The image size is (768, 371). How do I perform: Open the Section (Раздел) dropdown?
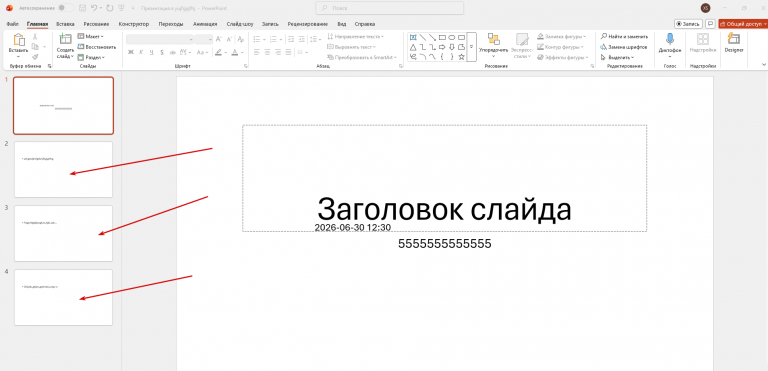point(91,57)
